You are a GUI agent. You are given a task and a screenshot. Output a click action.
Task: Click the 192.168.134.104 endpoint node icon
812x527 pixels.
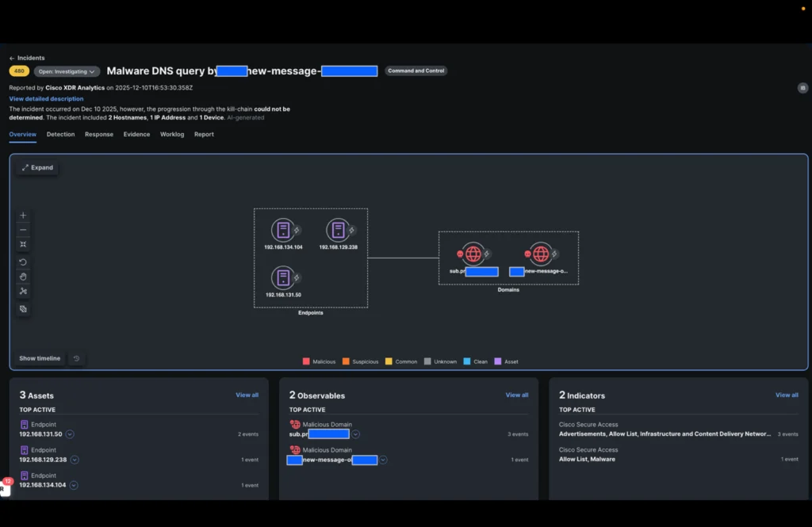point(282,231)
